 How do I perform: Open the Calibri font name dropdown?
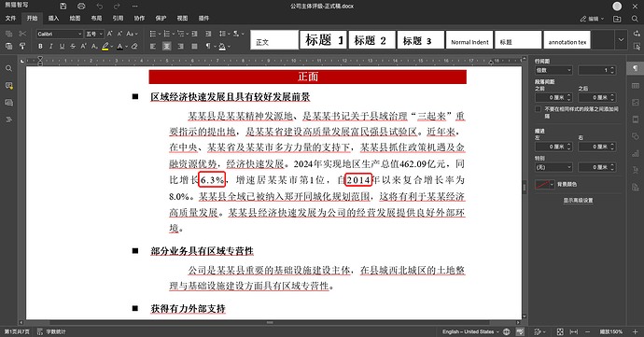(x=60, y=35)
